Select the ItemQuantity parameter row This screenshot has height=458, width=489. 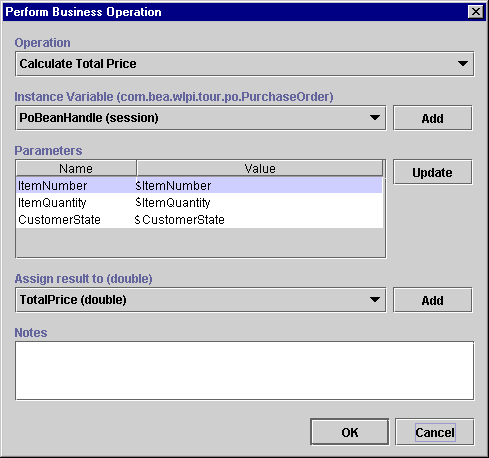(199, 202)
